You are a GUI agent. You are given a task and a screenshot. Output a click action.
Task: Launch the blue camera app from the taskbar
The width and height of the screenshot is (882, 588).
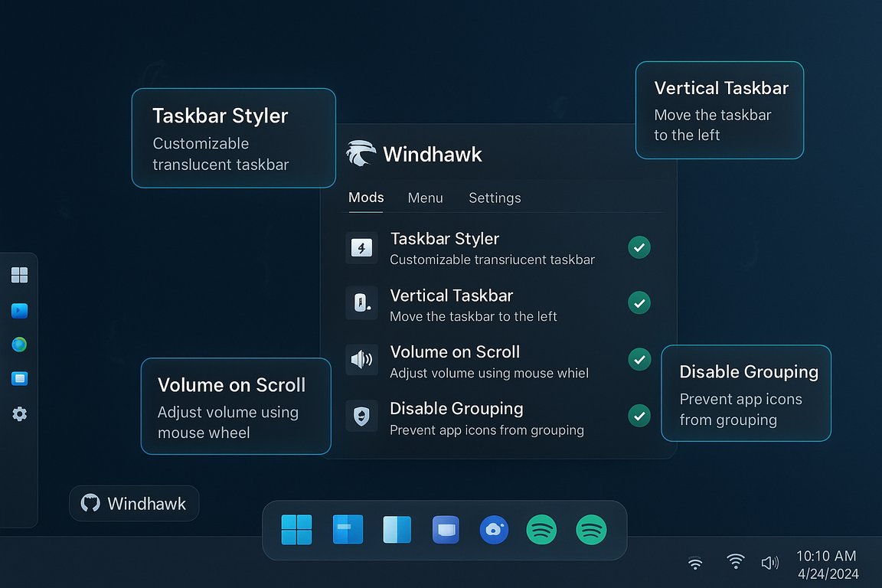click(x=494, y=529)
